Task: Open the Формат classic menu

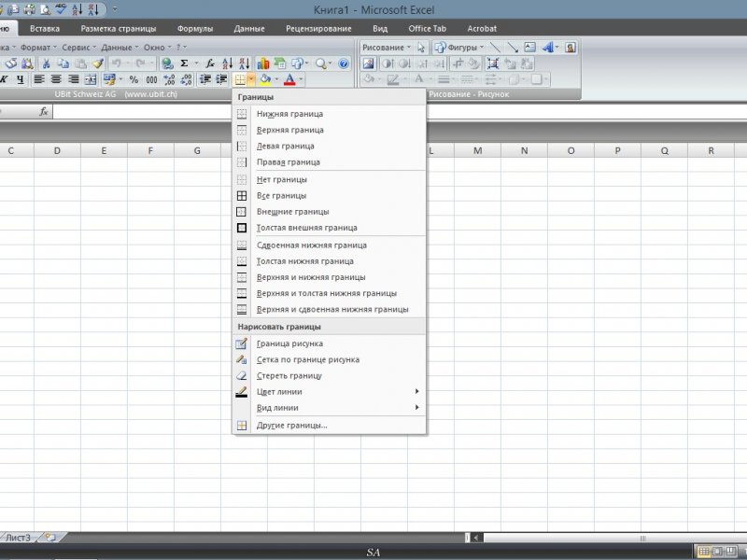Action: coord(38,48)
